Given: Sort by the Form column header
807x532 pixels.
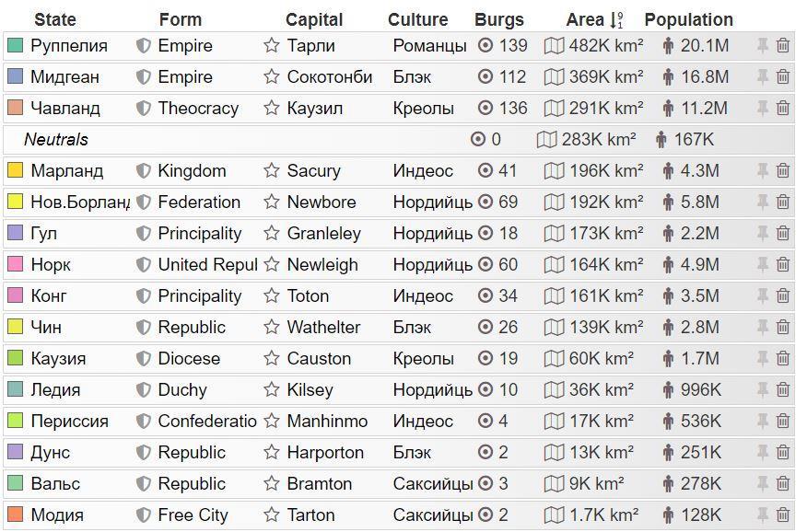Looking at the screenshot, I should click(x=180, y=19).
